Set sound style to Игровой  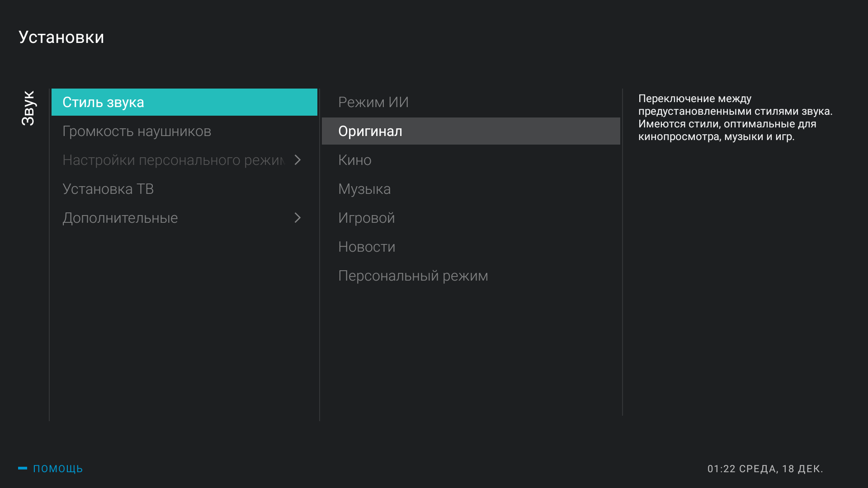tap(366, 218)
